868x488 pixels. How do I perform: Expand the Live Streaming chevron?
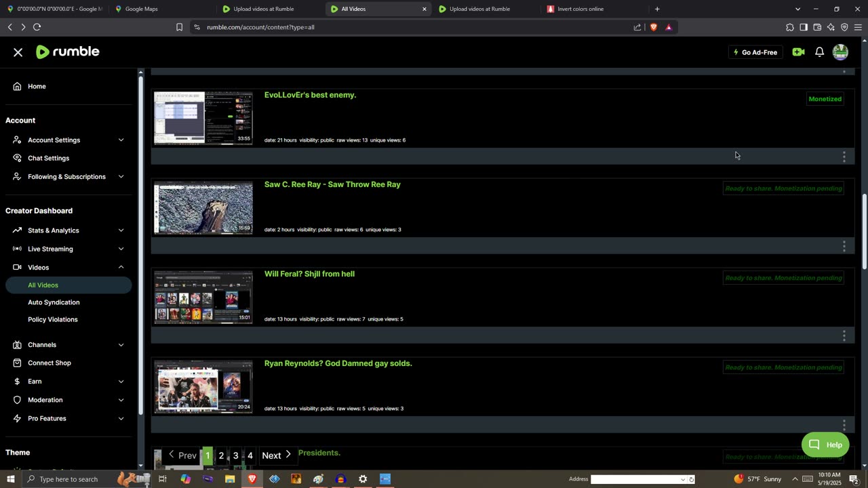pos(121,249)
